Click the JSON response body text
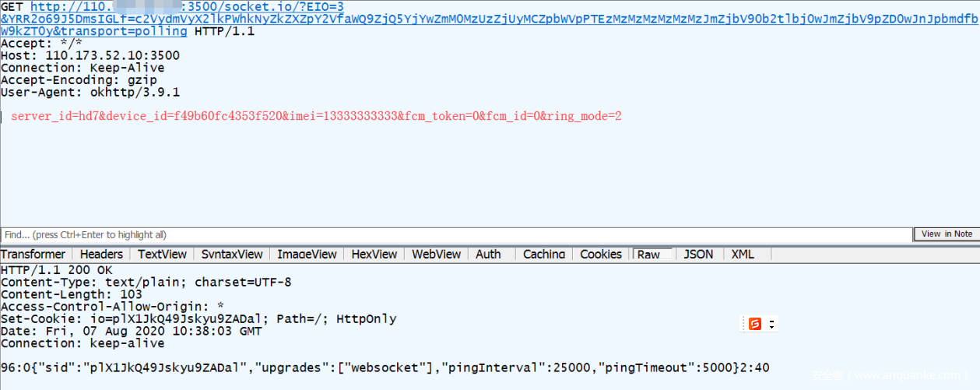 tap(385, 367)
